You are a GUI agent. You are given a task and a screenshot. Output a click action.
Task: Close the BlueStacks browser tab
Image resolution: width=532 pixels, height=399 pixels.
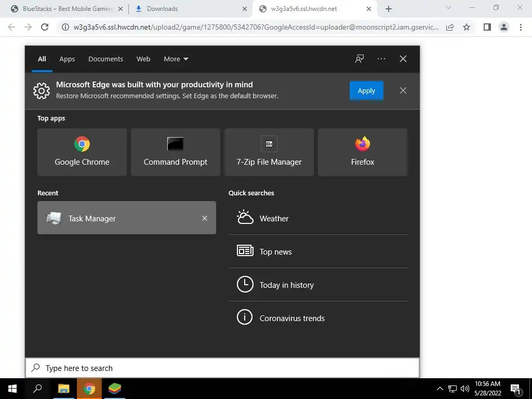coord(121,9)
